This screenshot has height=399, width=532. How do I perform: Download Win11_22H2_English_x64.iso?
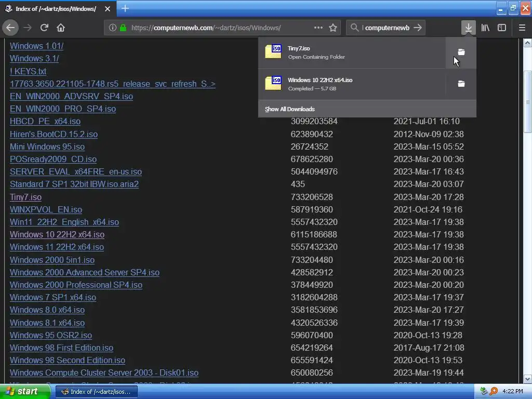[64, 222]
